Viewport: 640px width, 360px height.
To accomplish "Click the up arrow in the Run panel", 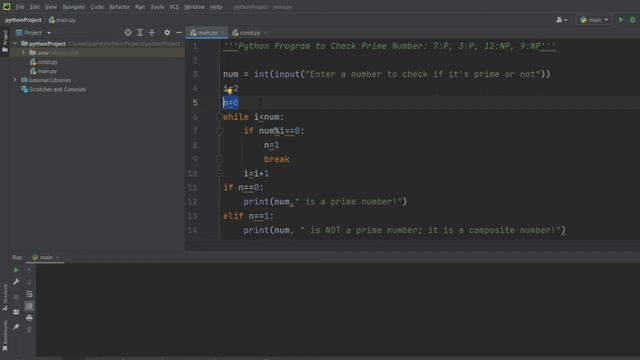I will 29,270.
